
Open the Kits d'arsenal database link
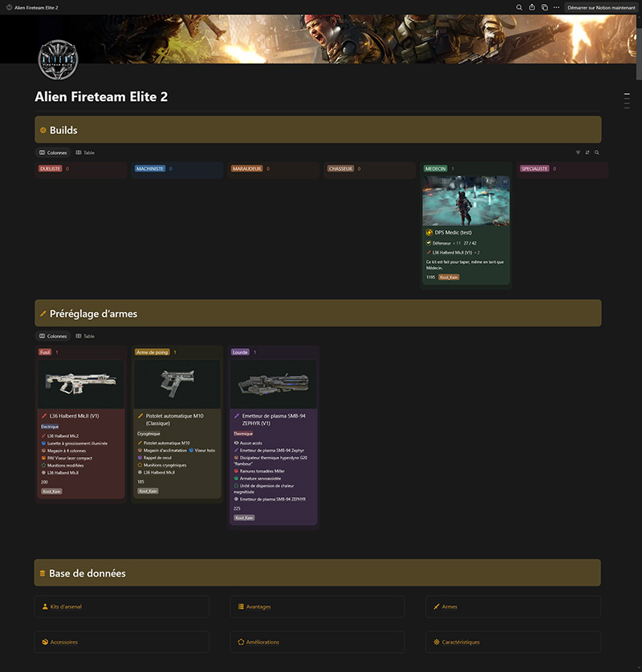(122, 606)
